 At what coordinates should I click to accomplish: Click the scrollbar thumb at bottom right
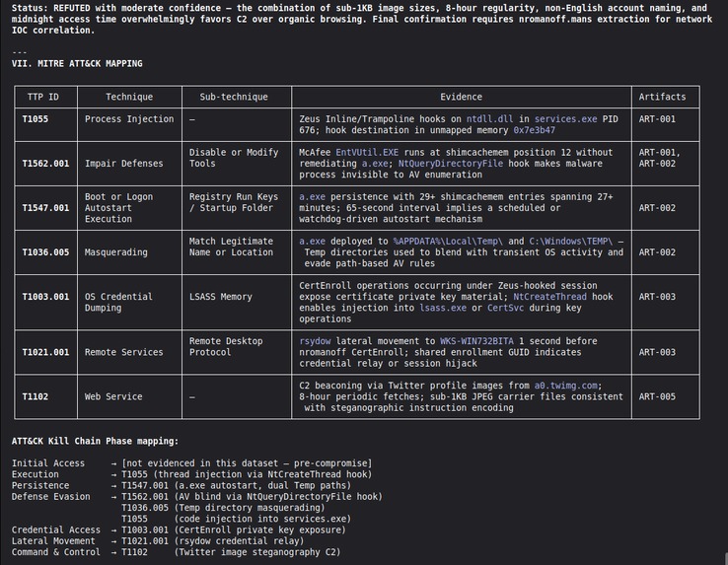(726, 558)
